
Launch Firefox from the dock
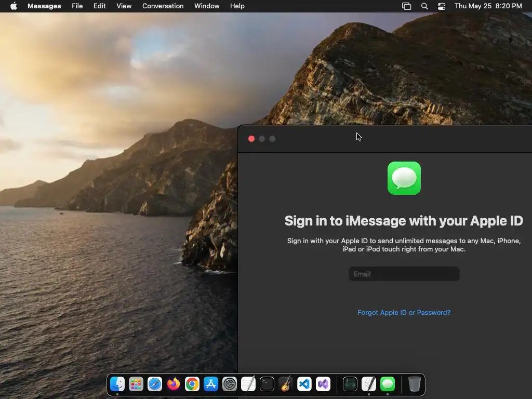[x=174, y=384]
